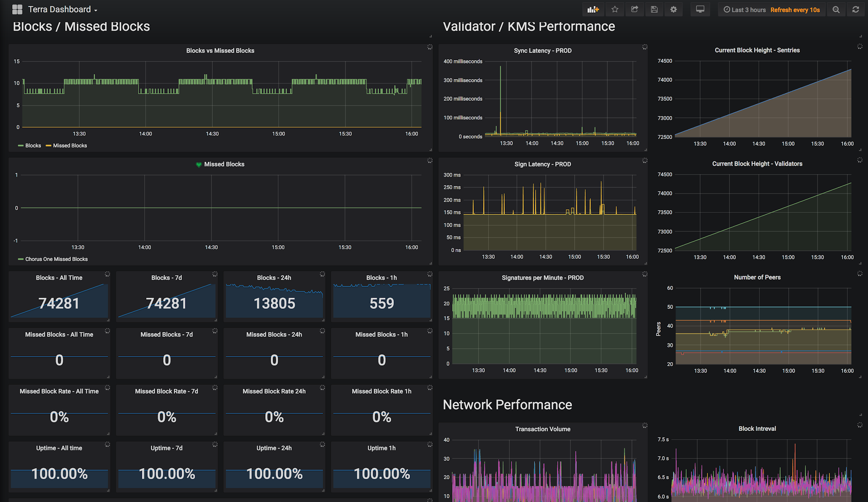Viewport: 868px width, 502px height.
Task: Toggle Chorus One Missed Blocks legend
Action: click(56, 259)
